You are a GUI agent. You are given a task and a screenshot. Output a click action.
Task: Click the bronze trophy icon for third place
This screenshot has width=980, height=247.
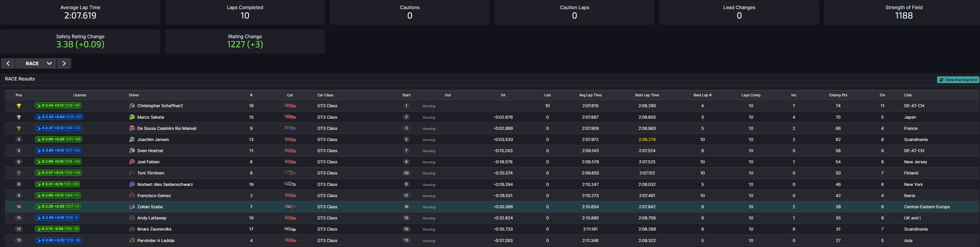pyautogui.click(x=19, y=129)
